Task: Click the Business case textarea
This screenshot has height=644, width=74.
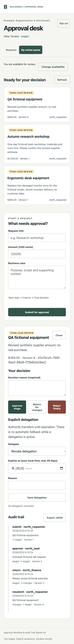Action: coord(37,277)
